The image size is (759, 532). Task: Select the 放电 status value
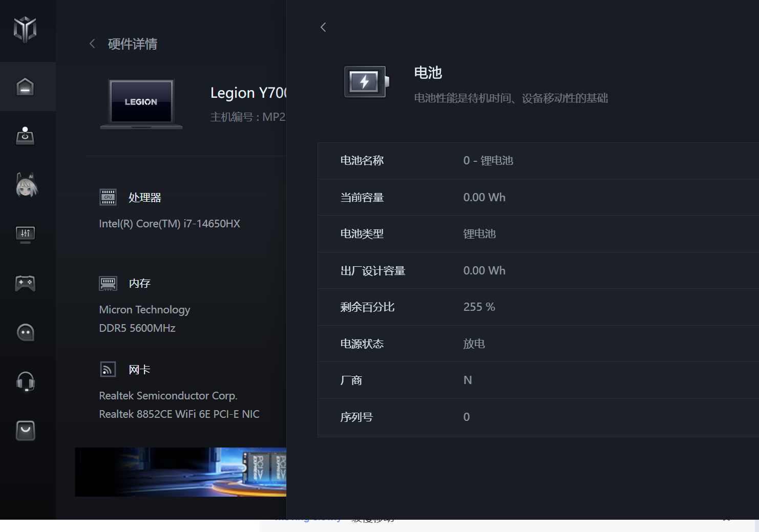[x=474, y=344]
